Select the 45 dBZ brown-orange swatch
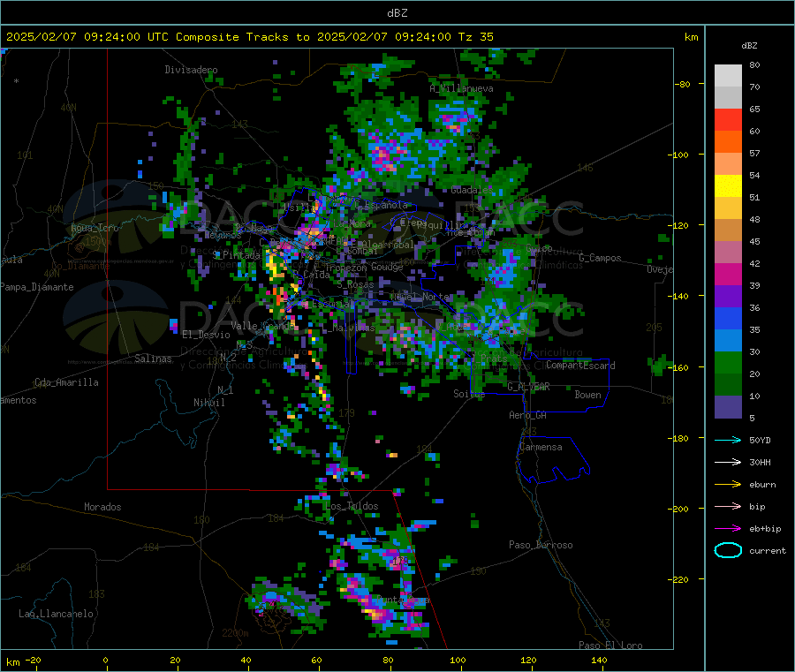This screenshot has width=795, height=672. pyautogui.click(x=728, y=230)
